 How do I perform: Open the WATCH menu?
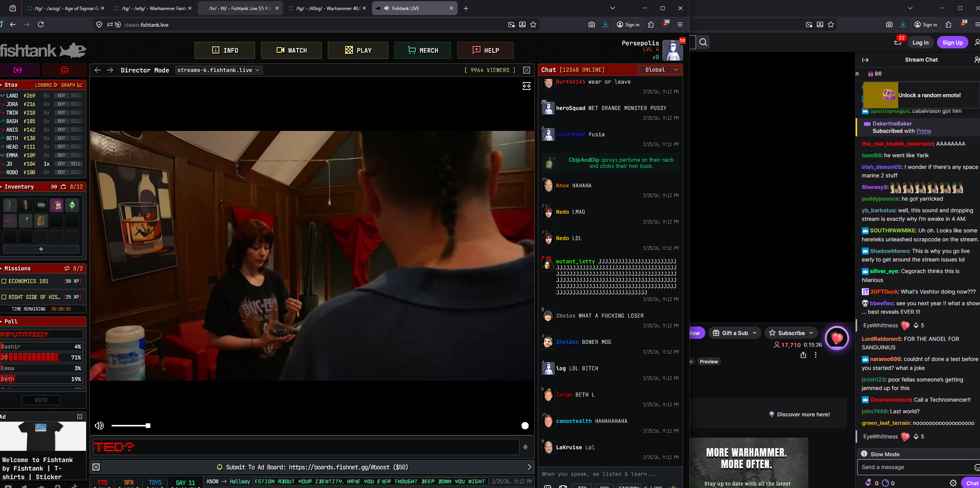click(x=291, y=50)
